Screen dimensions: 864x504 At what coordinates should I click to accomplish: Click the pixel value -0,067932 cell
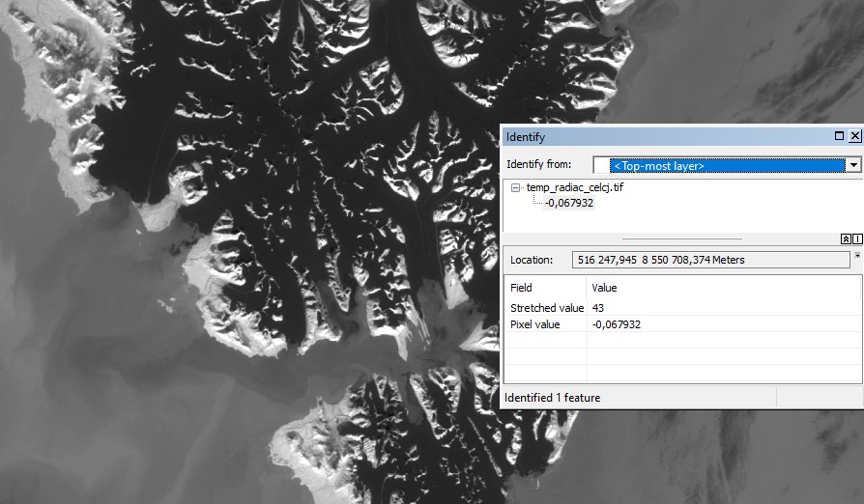click(616, 324)
